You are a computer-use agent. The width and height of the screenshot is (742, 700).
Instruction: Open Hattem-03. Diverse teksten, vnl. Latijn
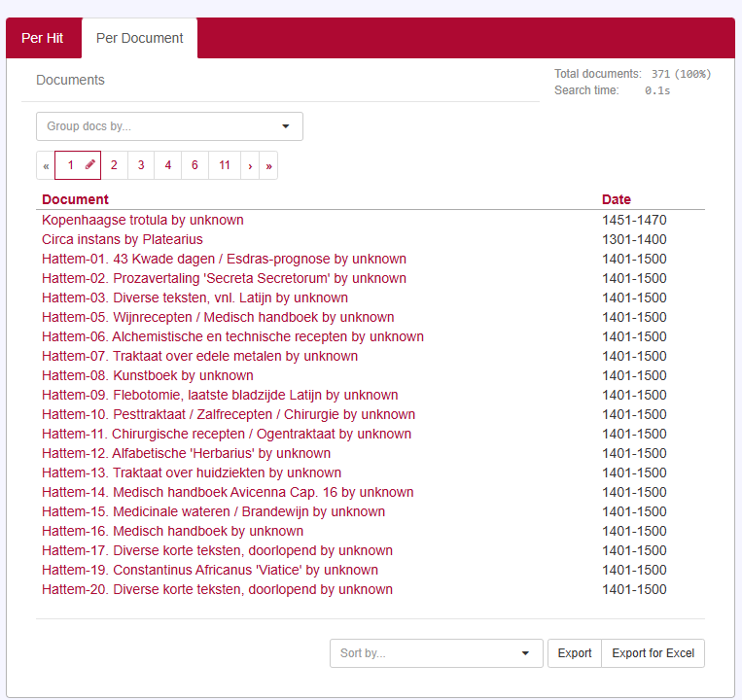coord(194,297)
